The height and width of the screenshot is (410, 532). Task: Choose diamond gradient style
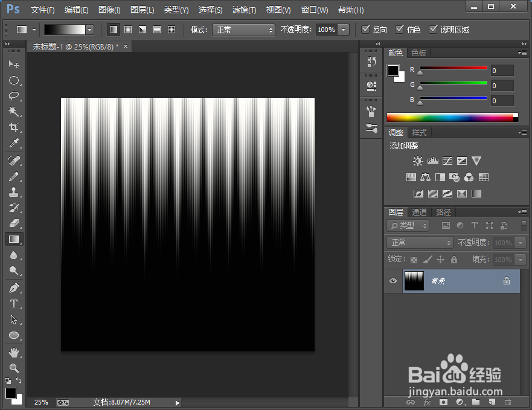[171, 30]
